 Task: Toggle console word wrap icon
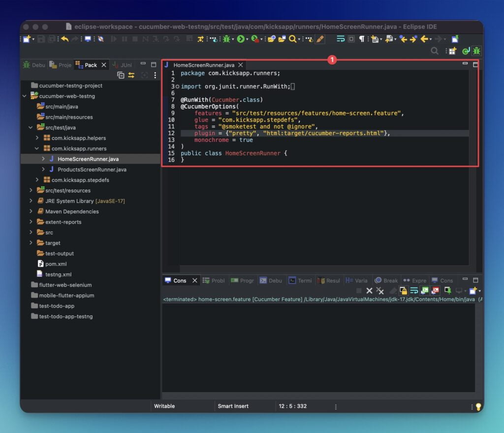414,291
